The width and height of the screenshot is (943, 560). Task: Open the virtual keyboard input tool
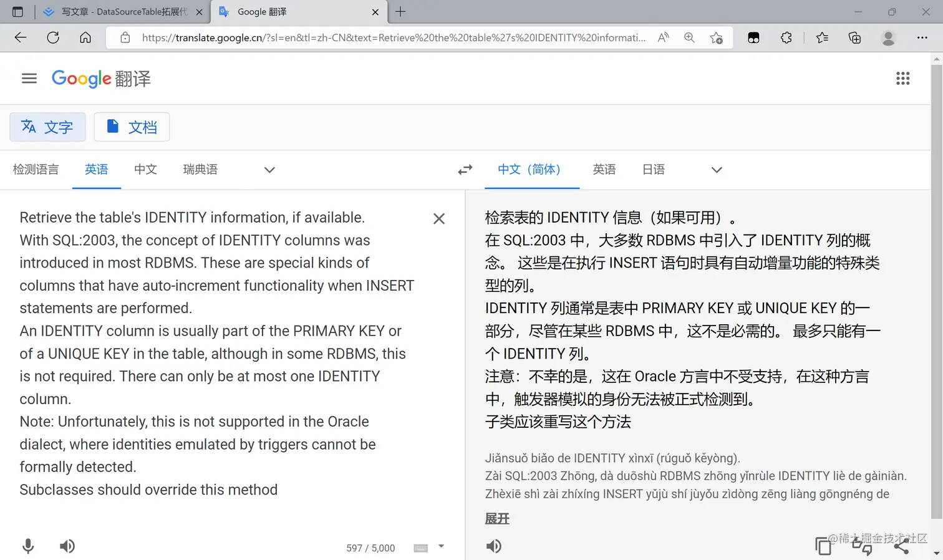[421, 548]
